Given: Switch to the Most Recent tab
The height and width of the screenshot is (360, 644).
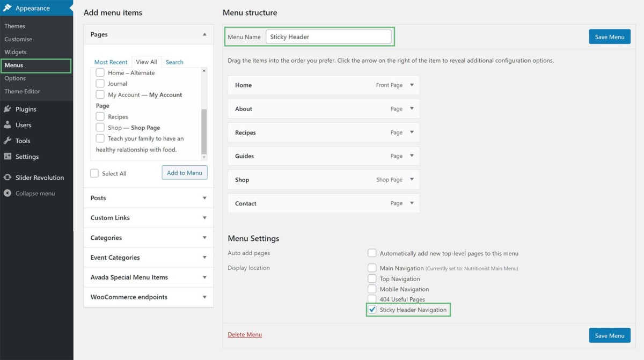Looking at the screenshot, I should click(111, 62).
